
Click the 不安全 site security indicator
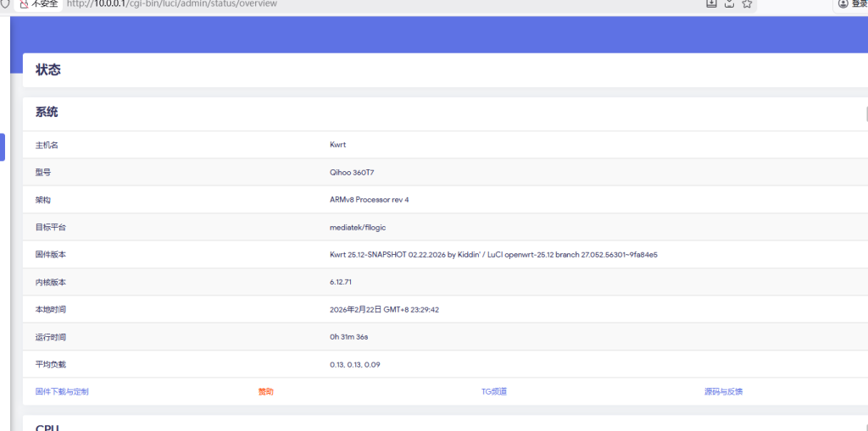(x=38, y=4)
